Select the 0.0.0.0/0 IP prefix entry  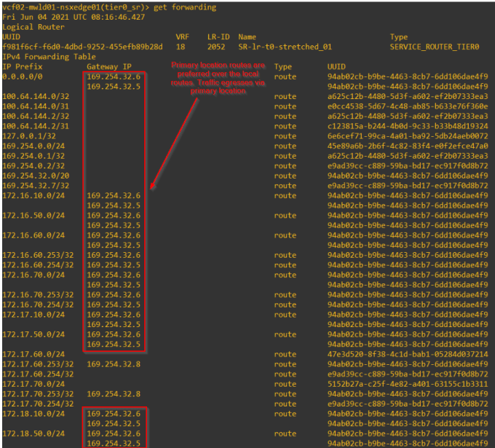(23, 76)
